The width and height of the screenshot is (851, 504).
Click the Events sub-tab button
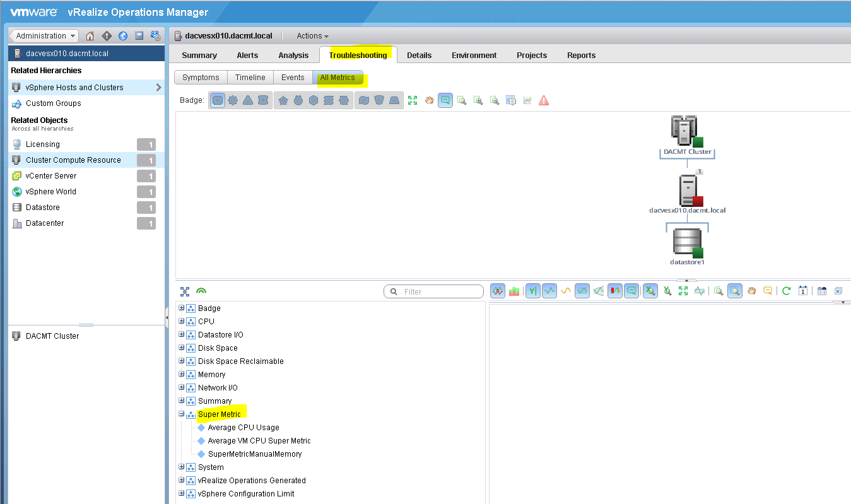pos(293,78)
